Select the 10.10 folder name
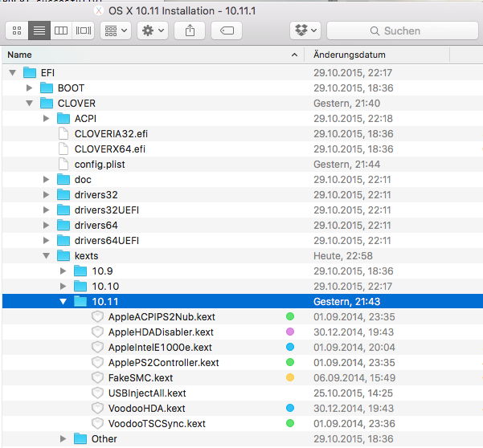The width and height of the screenshot is (483, 448). (105, 287)
